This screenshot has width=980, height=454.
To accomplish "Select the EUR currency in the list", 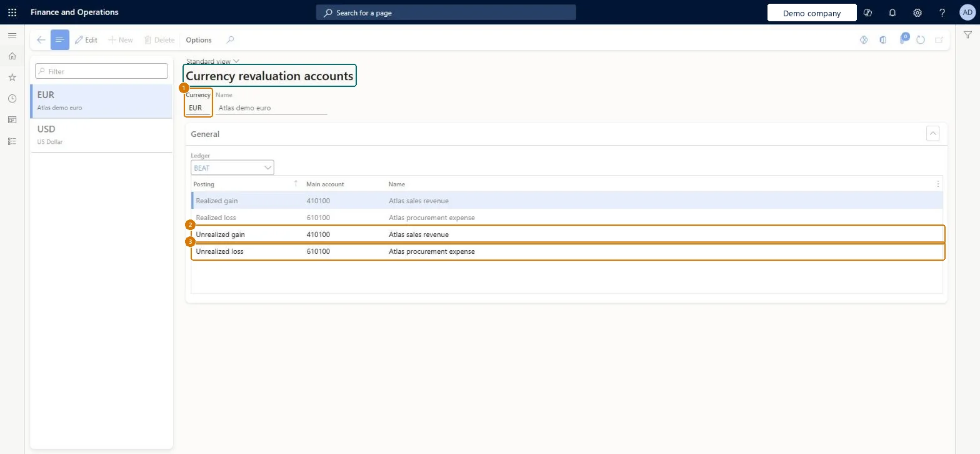I will click(x=101, y=101).
